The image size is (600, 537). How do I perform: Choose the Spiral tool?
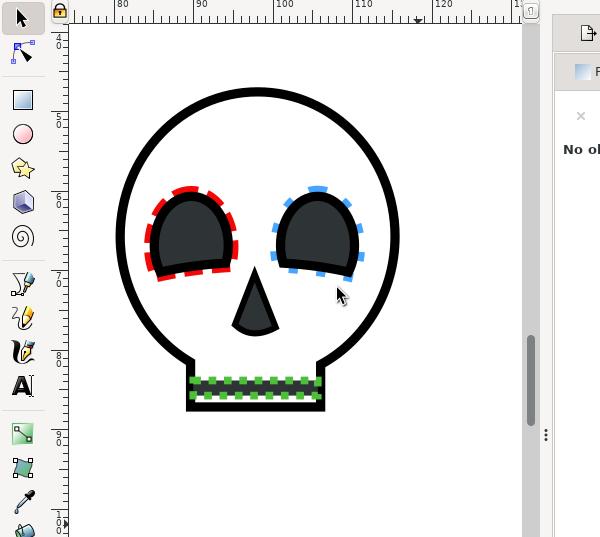[x=22, y=237]
